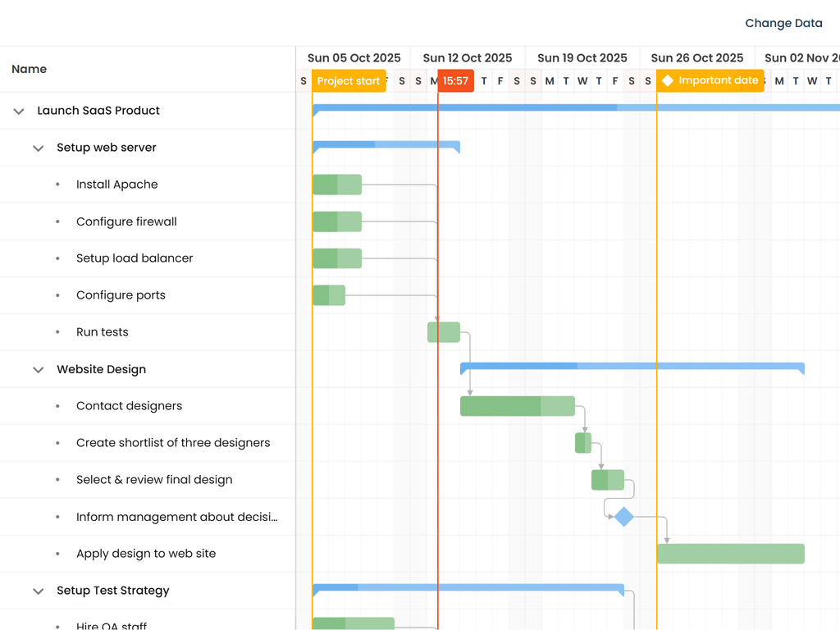The width and height of the screenshot is (840, 630).
Task: Collapse the Launch SaaS Product tree node
Action: click(x=18, y=111)
